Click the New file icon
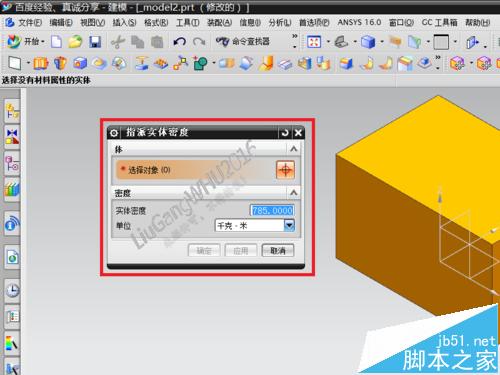 coord(56,42)
